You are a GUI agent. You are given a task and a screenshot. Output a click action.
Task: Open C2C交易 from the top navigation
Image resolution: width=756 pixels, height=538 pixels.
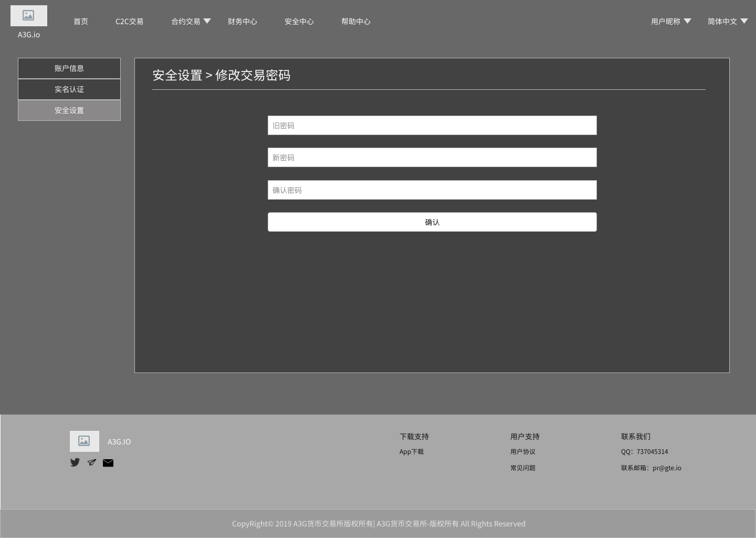point(129,22)
